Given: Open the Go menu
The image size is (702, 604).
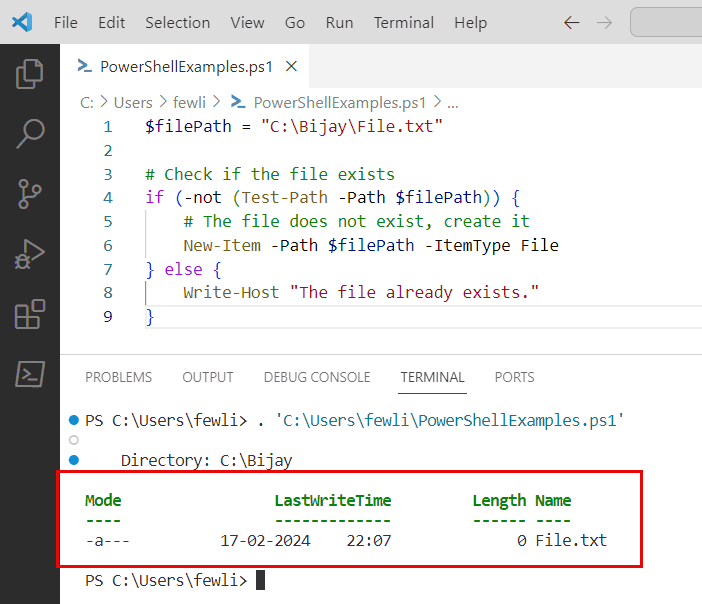Looking at the screenshot, I should coord(295,22).
